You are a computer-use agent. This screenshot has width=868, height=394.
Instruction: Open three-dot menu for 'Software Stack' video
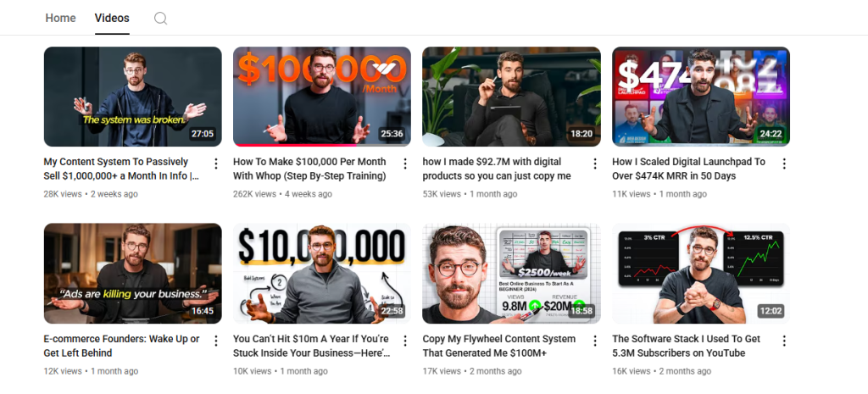tap(784, 341)
